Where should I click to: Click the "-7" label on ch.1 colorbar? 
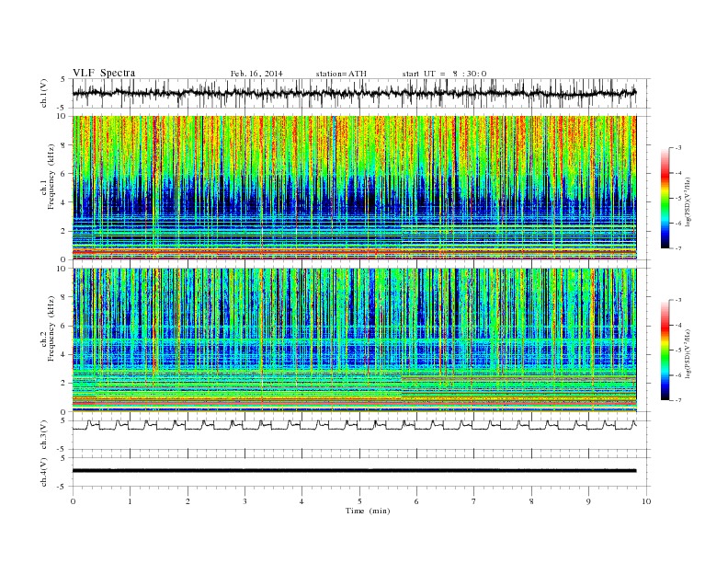pos(678,248)
